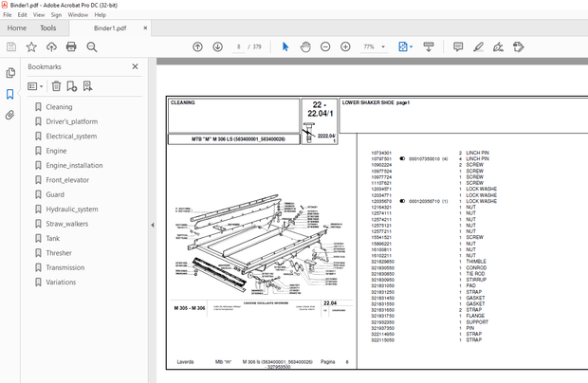Open the Edit menu
Image resolution: width=588 pixels, height=383 pixels.
tap(22, 15)
